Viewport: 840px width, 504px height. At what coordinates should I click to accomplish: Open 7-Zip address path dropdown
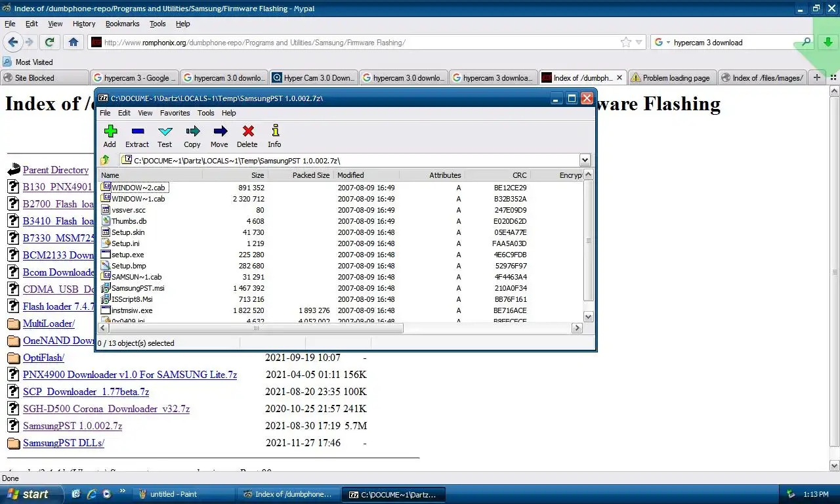coord(585,160)
